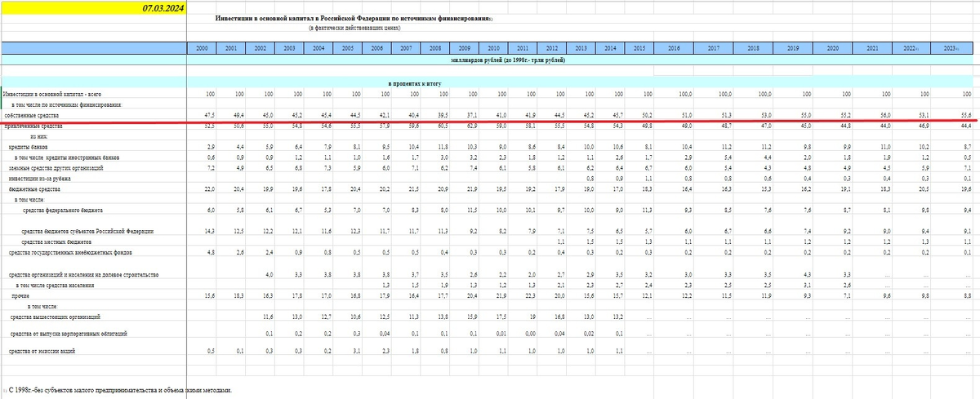
Task: Click прочие value 15,6 for 2000
Action: (209, 295)
